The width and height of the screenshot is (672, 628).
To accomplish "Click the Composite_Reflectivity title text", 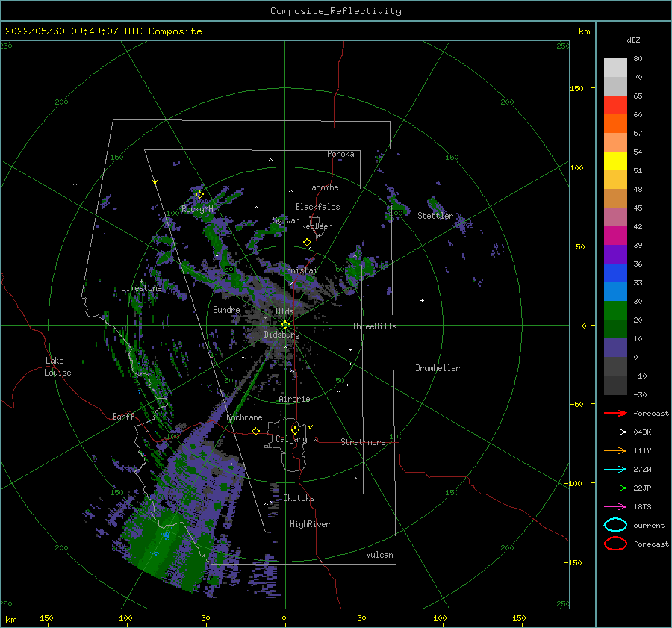I will click(x=336, y=11).
